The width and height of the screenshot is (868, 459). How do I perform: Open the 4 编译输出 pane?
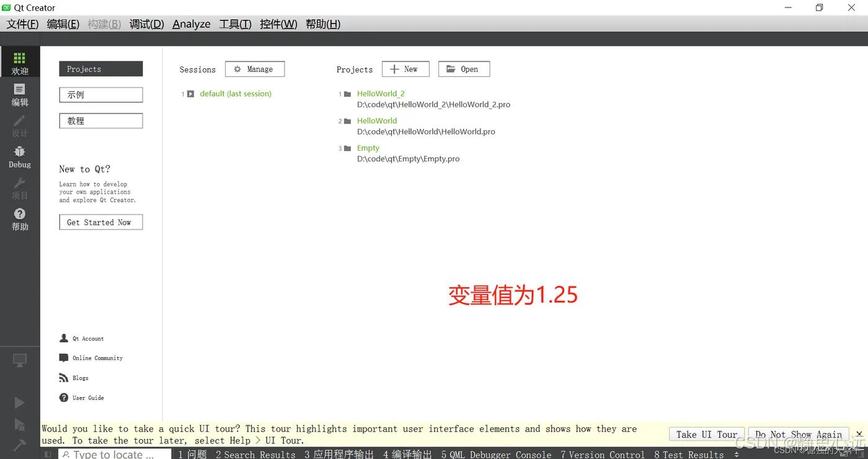point(407,455)
